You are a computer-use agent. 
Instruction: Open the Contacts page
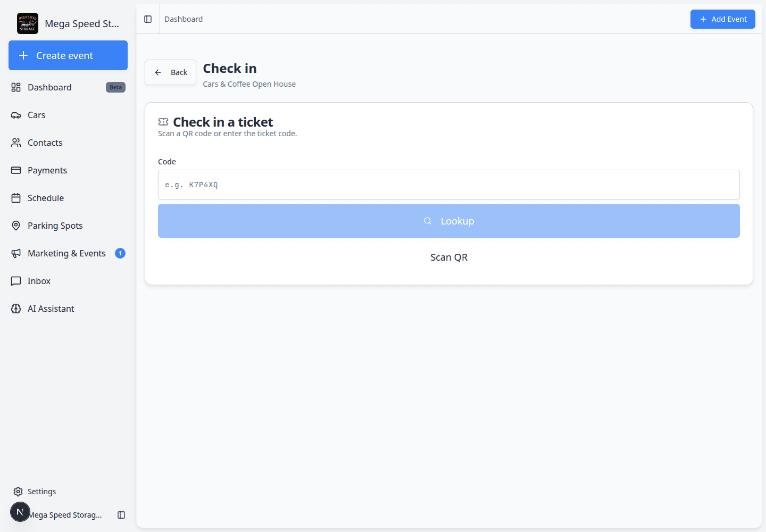tap(68, 143)
